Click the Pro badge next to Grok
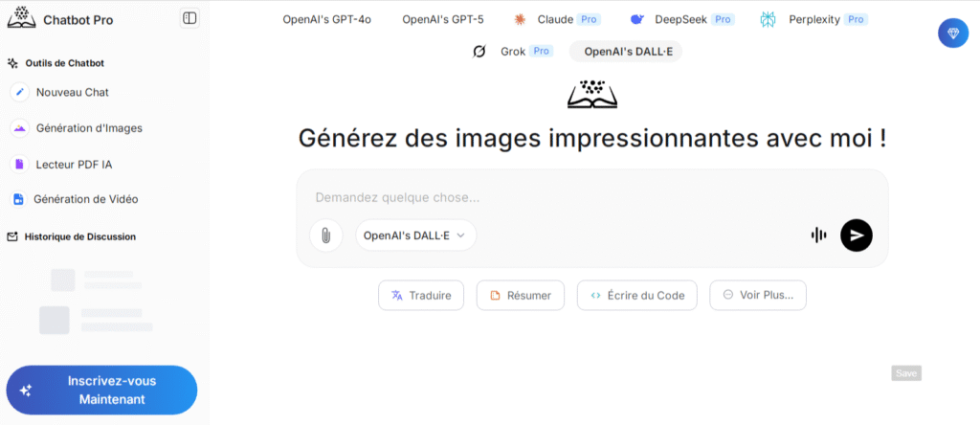The height and width of the screenshot is (425, 980). coord(542,52)
